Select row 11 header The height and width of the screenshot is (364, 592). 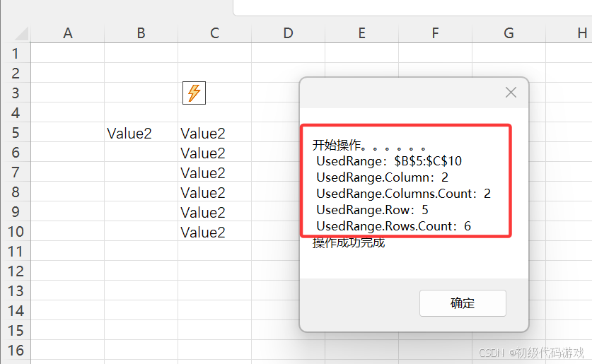click(x=16, y=251)
